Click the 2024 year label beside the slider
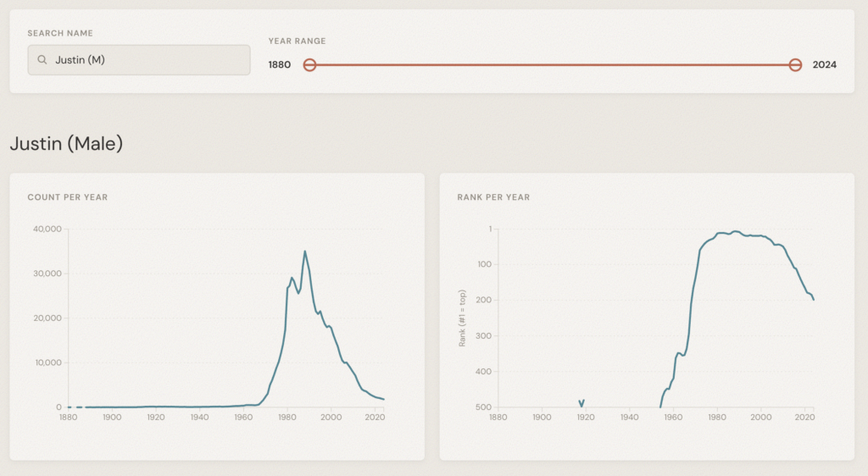The image size is (868, 476). (824, 65)
